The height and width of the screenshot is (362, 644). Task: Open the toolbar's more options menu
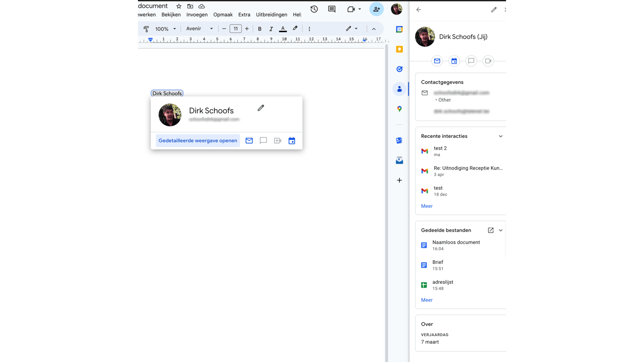click(x=309, y=29)
